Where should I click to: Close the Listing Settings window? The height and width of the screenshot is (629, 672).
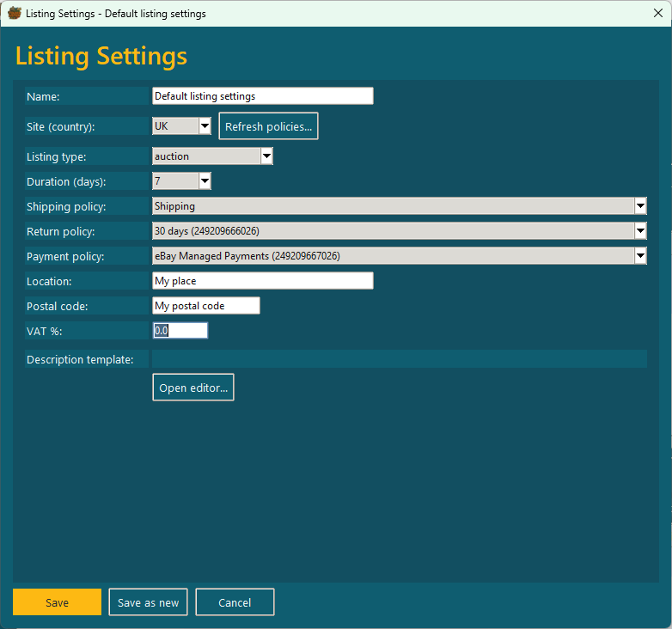(657, 14)
